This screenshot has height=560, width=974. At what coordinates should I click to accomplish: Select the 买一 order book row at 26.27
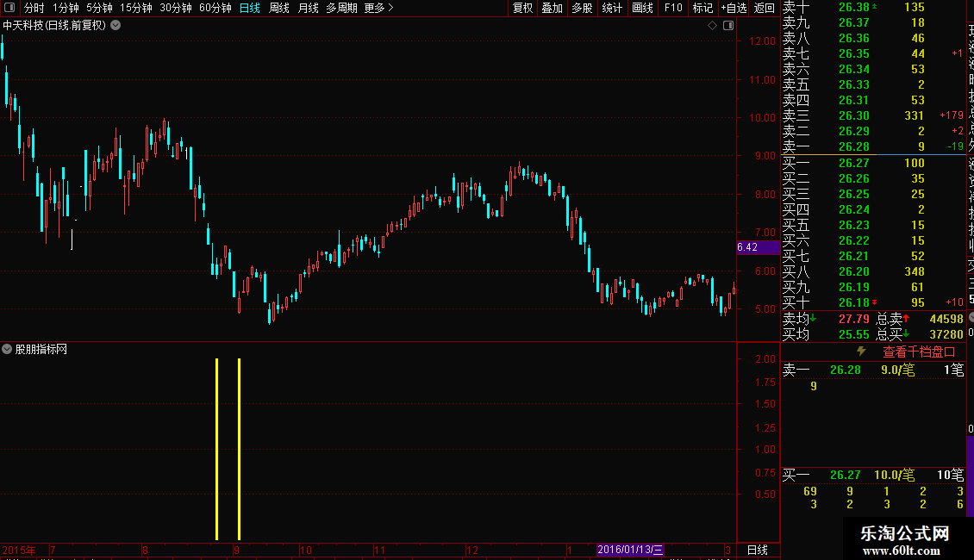[873, 163]
